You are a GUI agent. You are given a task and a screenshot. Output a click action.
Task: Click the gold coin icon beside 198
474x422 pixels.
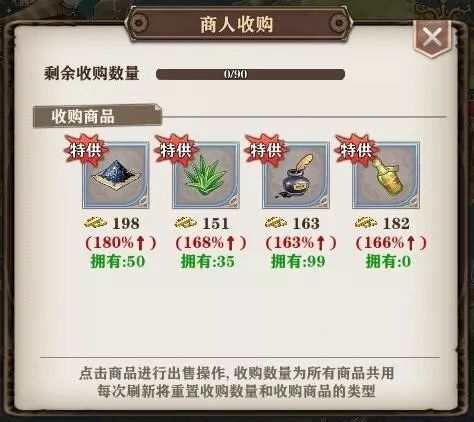click(x=95, y=223)
